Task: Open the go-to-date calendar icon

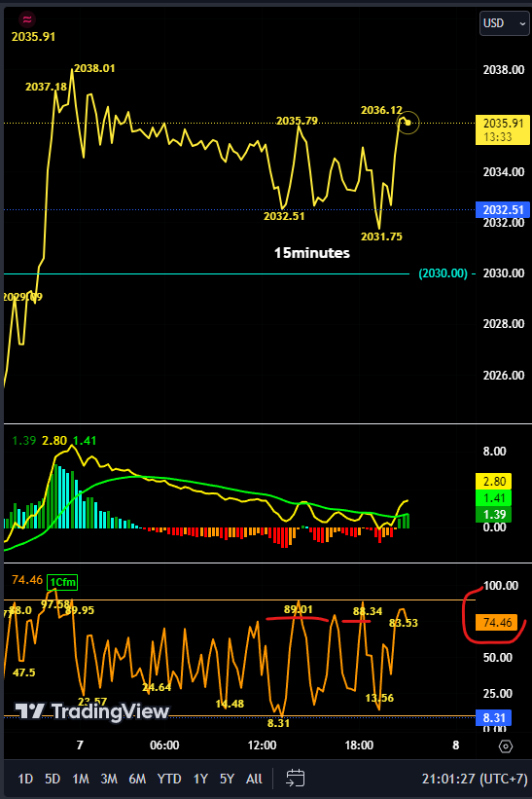Action: point(295,779)
